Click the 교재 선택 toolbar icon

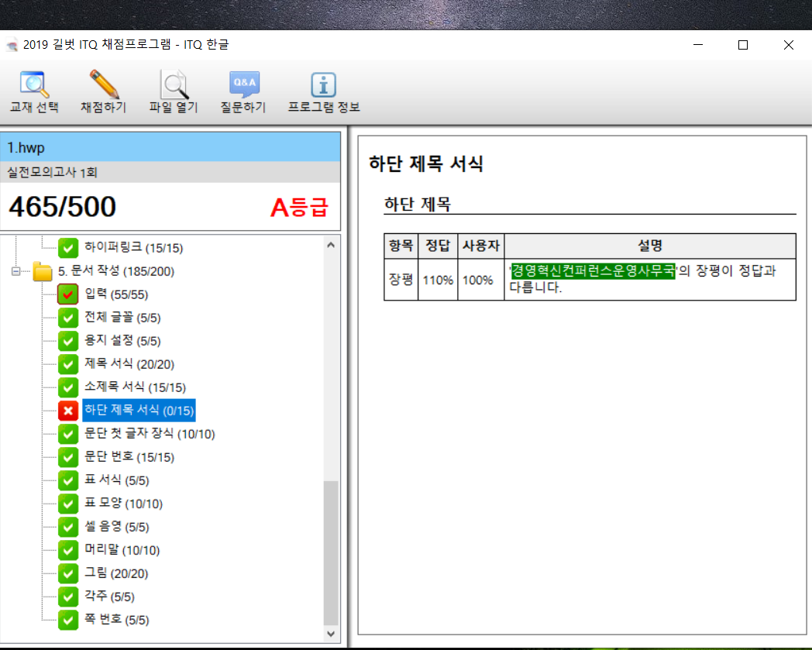[33, 84]
